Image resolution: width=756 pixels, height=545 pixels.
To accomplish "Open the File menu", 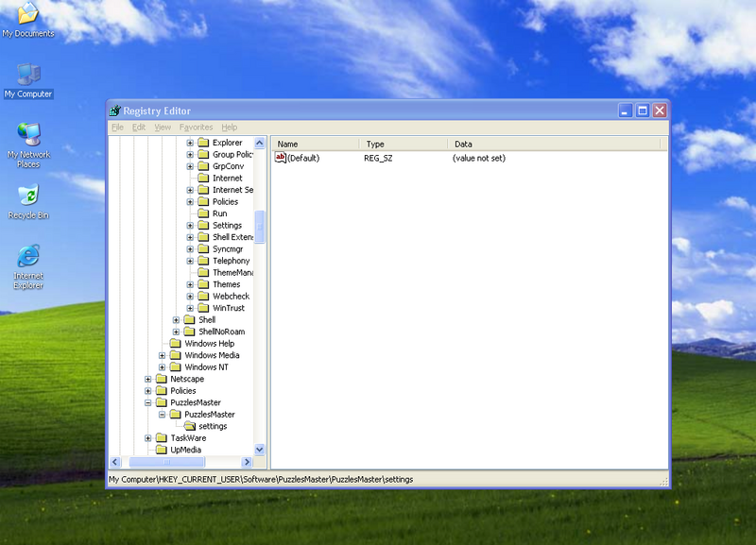I will click(x=117, y=128).
